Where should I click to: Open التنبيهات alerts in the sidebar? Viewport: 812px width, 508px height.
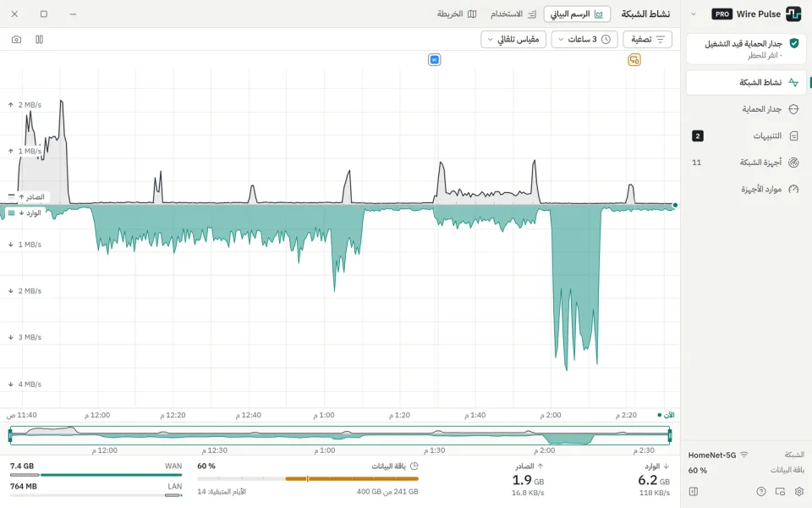pyautogui.click(x=746, y=135)
